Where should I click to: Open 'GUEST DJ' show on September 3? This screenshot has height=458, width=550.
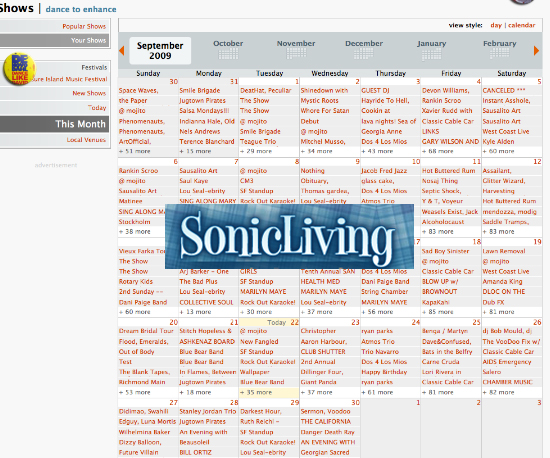click(375, 90)
